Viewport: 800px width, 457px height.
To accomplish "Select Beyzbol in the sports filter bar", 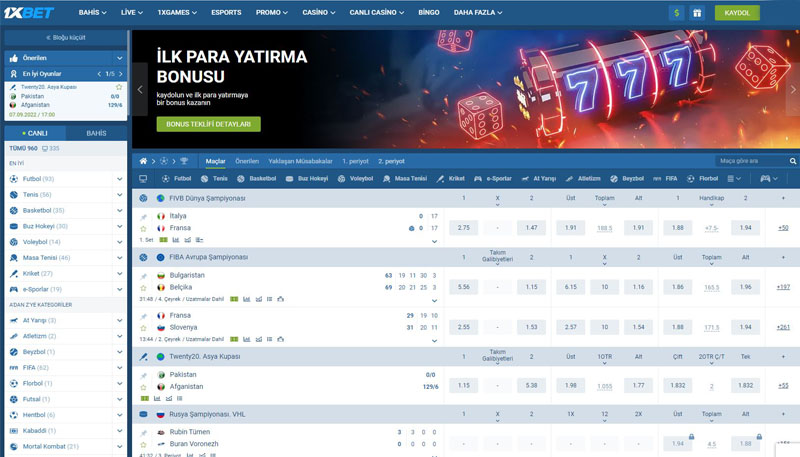I will [627, 179].
